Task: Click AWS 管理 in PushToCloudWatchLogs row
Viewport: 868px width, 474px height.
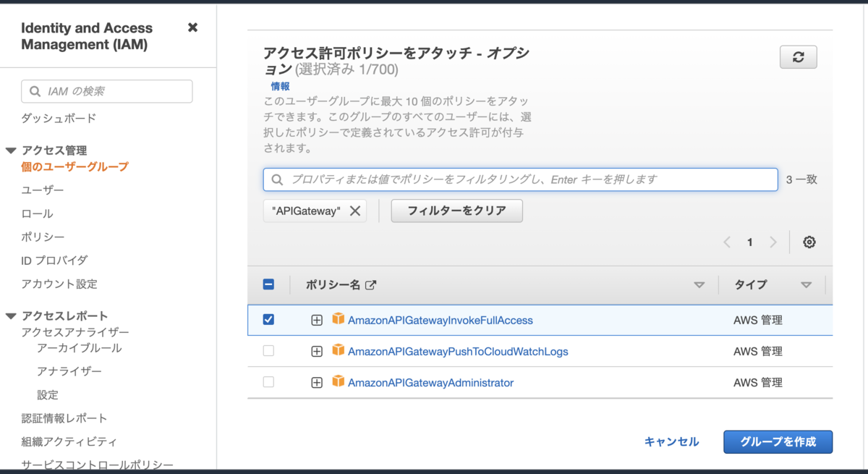Action: click(x=757, y=351)
